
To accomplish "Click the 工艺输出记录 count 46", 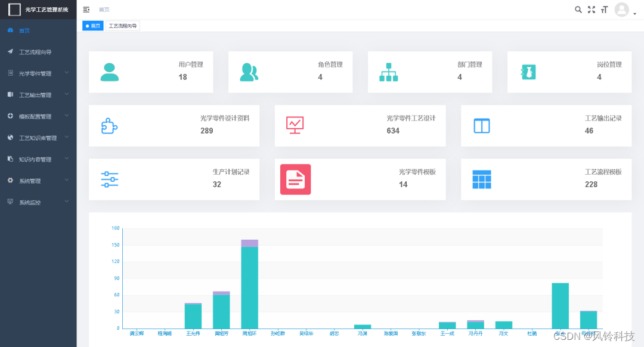I will (x=589, y=131).
